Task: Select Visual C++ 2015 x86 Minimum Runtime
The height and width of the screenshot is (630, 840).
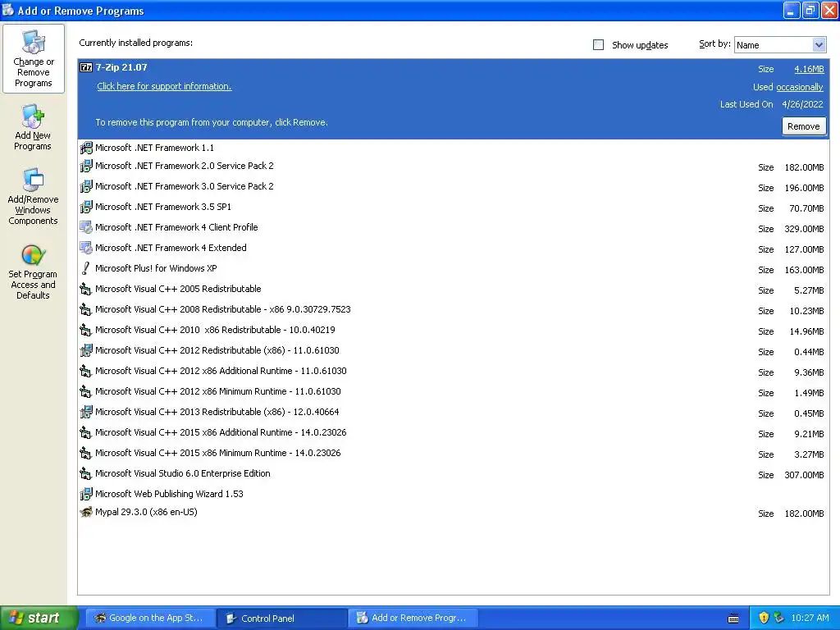Action: [453, 453]
